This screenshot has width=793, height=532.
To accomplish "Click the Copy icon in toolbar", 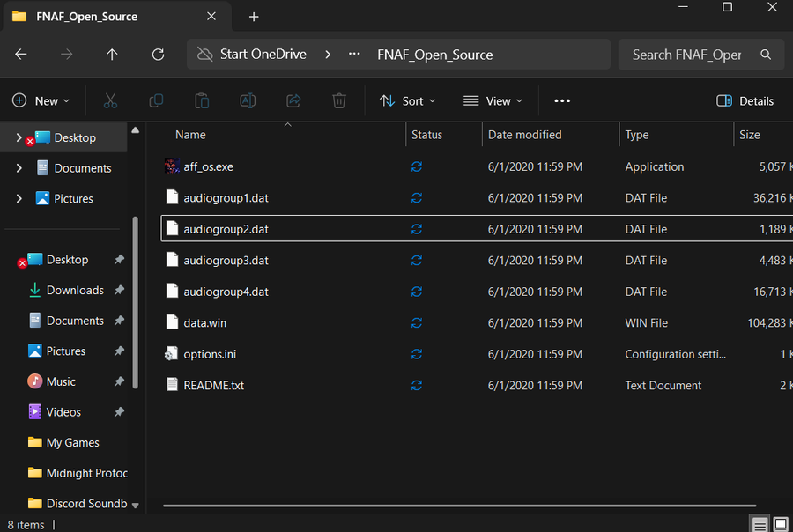I will pos(156,100).
